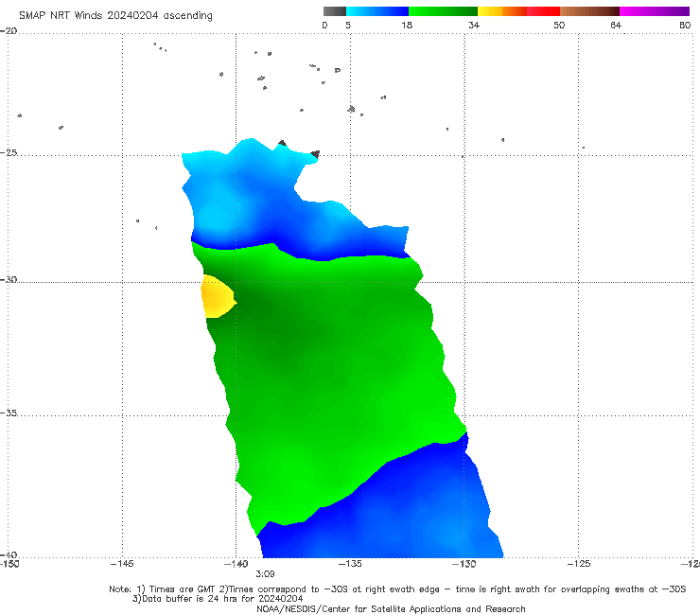Click the title "SMAP NRT Winds 20240204 ascending"
This screenshot has height=615, width=700.
tap(115, 16)
